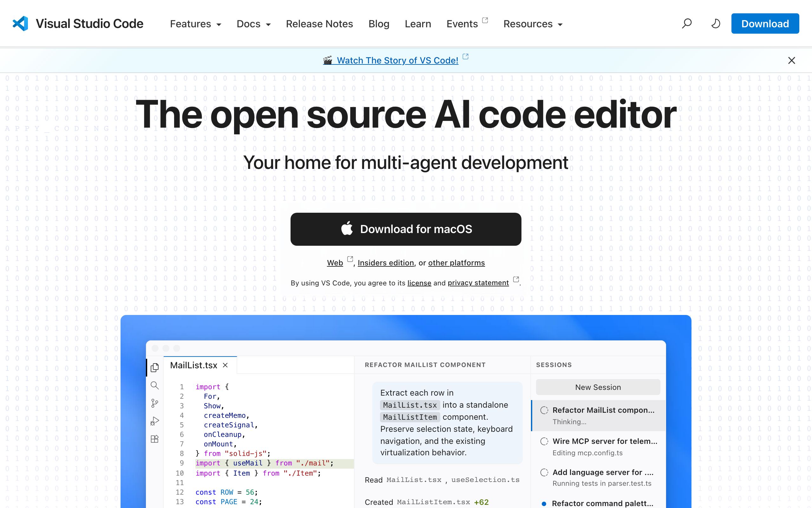Click the Visual Studio Code title text
The width and height of the screenshot is (812, 508).
[x=89, y=23]
